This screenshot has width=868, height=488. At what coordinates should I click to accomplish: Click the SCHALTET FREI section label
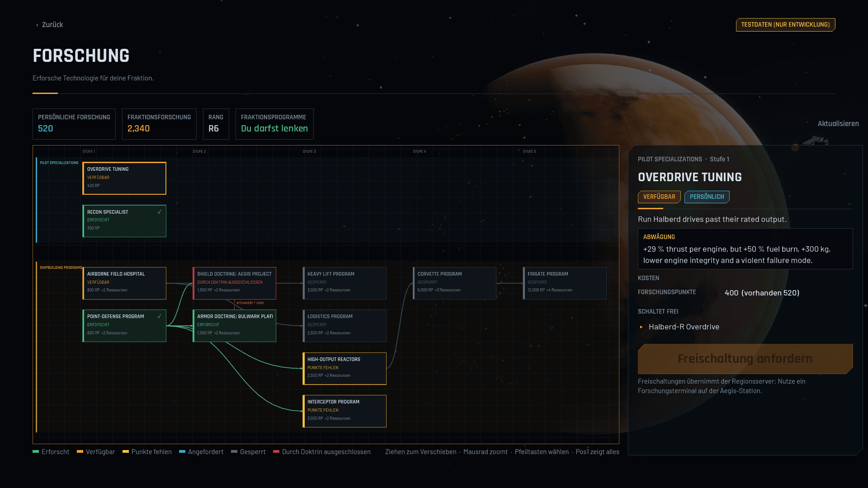(658, 311)
